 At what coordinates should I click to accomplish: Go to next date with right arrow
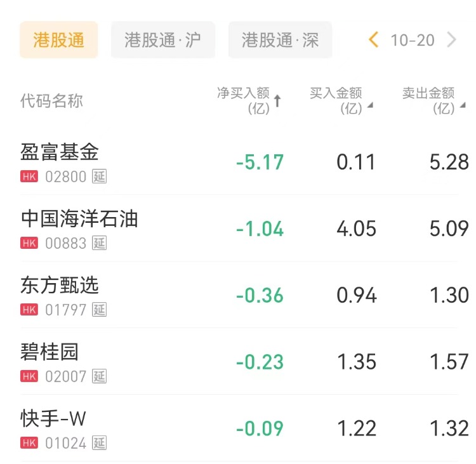click(452, 40)
